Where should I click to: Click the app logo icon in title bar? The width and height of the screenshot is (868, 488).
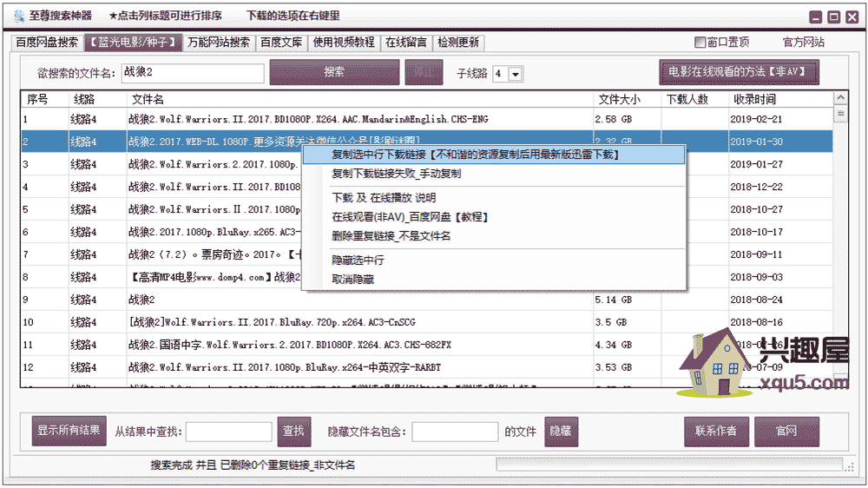19,16
